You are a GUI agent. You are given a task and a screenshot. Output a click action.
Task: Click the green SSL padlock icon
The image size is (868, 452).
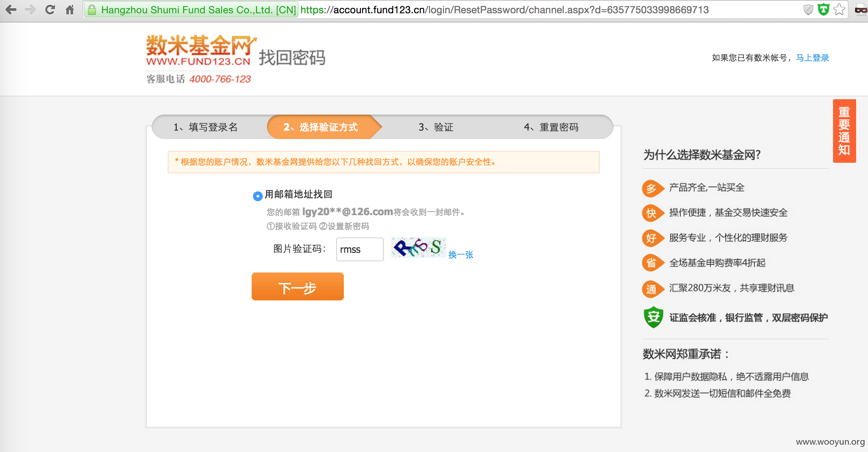pyautogui.click(x=92, y=10)
